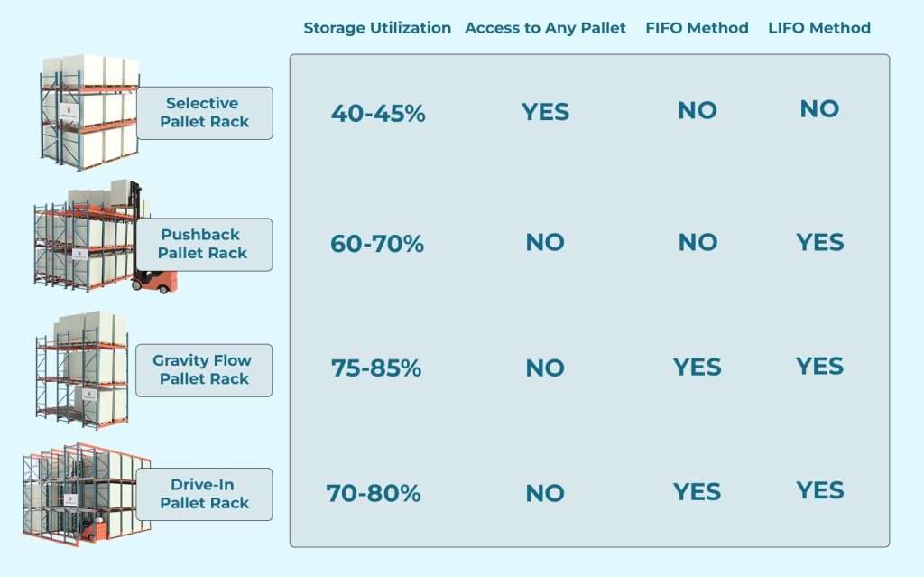Click the LIFO Method column header
Viewport: 924px width, 577px height.
(x=819, y=28)
